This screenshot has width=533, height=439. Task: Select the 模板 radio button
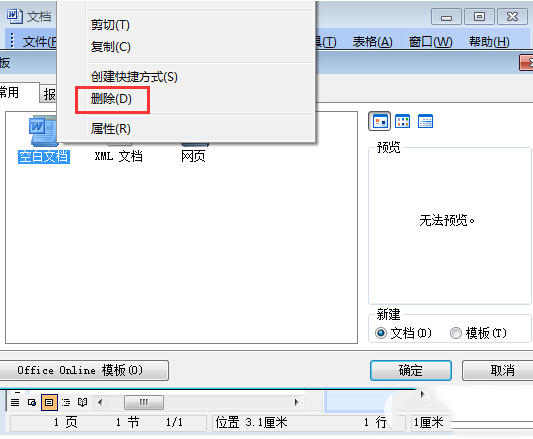point(456,333)
